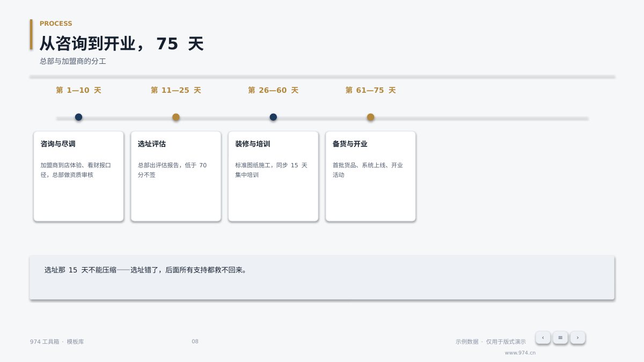Advance with the next slide arrow
Viewport: 644px width, 362px height.
click(x=577, y=337)
